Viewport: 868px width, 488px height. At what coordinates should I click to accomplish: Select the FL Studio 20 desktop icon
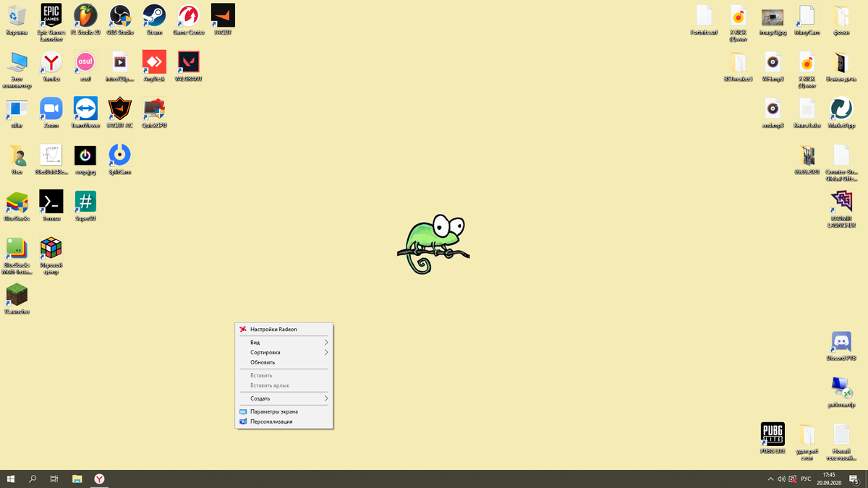[85, 20]
